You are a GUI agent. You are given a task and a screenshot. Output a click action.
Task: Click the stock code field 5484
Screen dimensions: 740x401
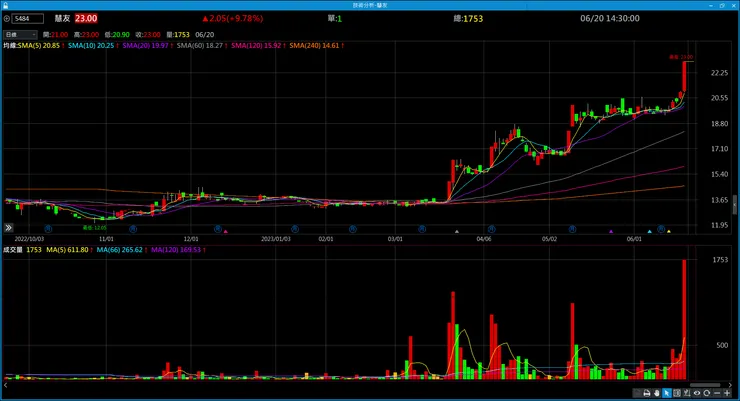28,19
